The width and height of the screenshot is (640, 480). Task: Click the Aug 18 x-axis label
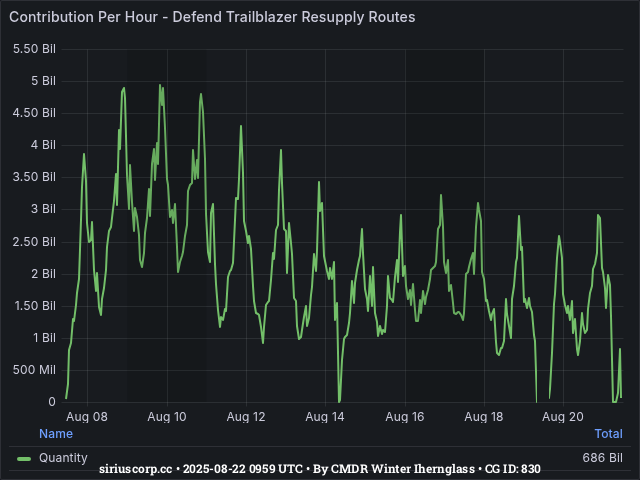[484, 417]
